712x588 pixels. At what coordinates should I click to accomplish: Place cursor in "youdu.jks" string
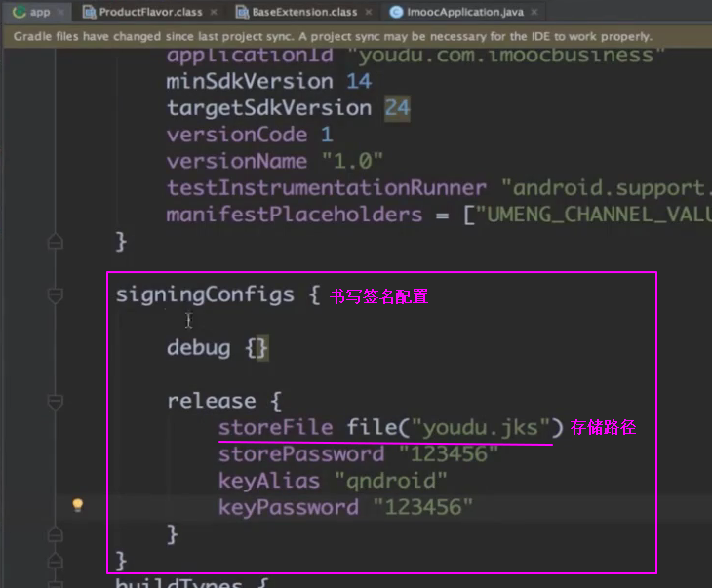point(482,427)
